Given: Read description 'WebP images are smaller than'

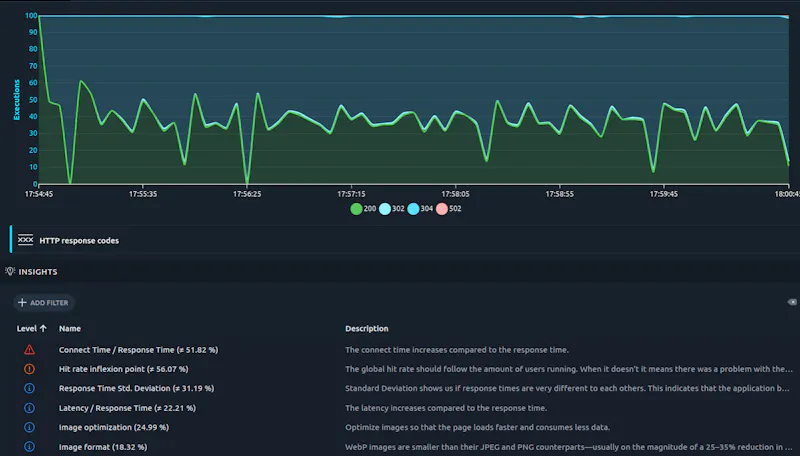Looking at the screenshot, I should coord(569,447).
